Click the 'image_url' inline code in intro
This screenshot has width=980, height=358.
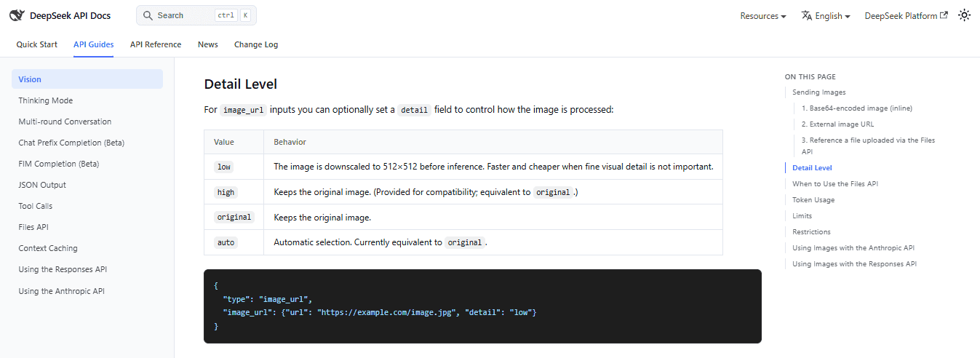[x=243, y=110]
